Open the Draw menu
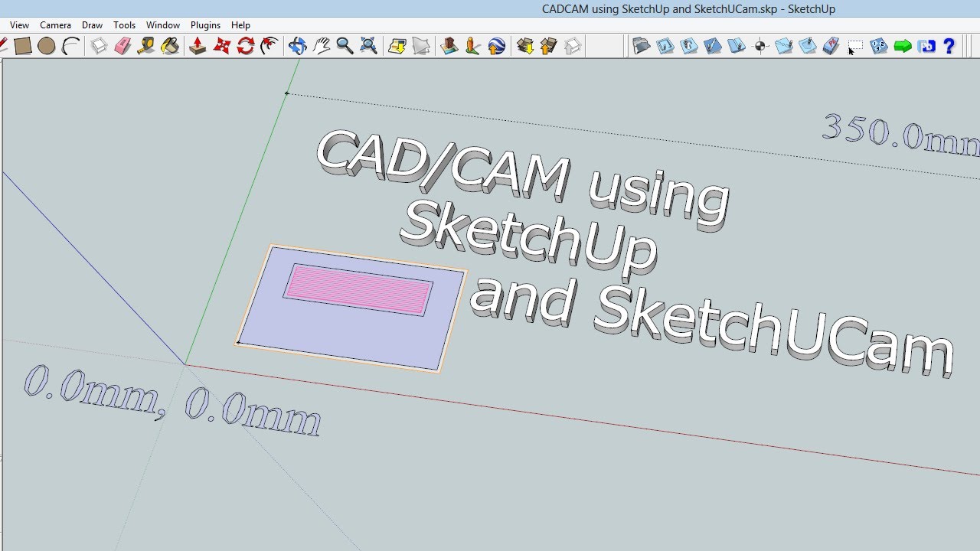This screenshot has height=551, width=980. coord(92,25)
